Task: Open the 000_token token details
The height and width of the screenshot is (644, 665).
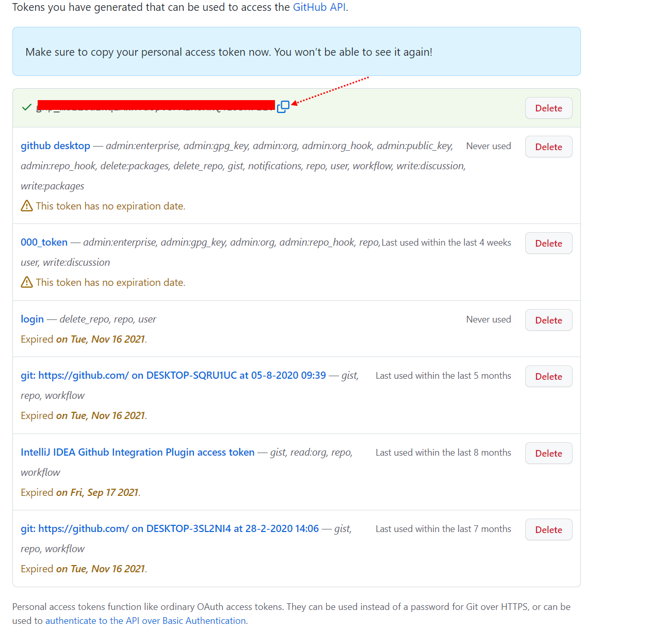Action: (44, 242)
